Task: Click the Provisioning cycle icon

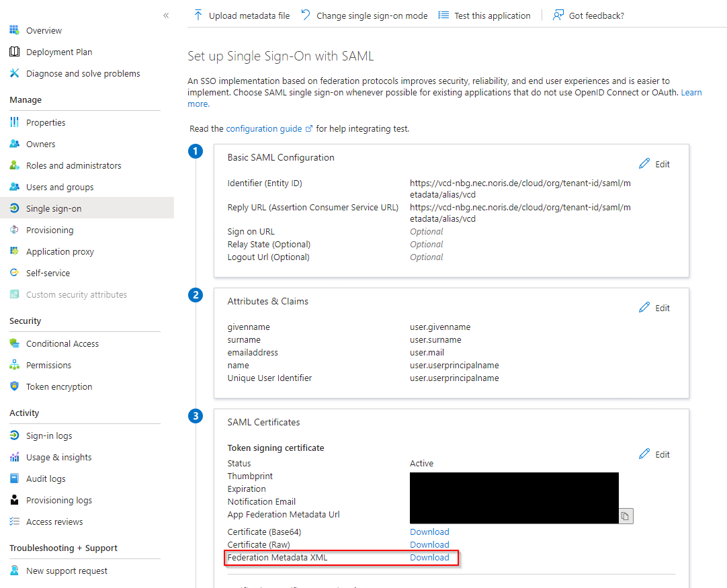Action: point(14,230)
